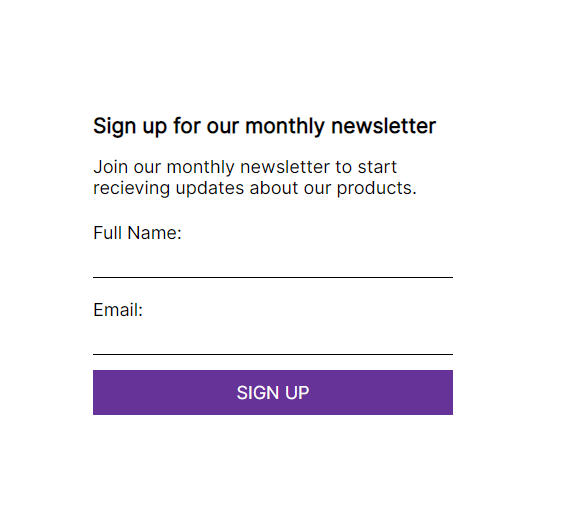Viewport: 574px width, 506px height.
Task: Click the word "Join" in the description
Action: (110, 167)
